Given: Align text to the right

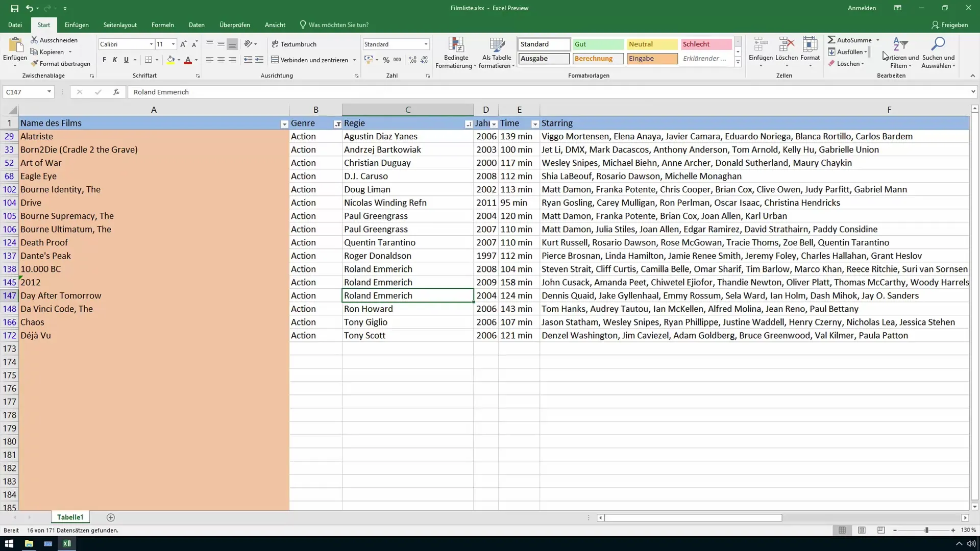Looking at the screenshot, I should 232,60.
